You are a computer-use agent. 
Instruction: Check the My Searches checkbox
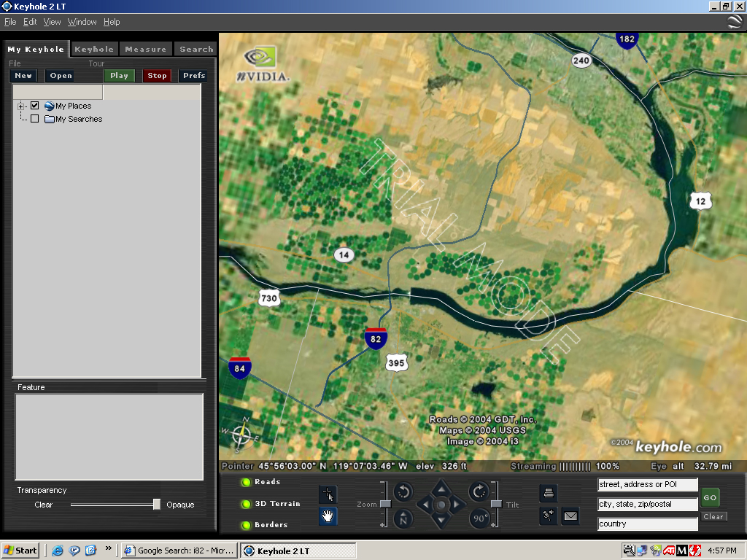[x=35, y=119]
